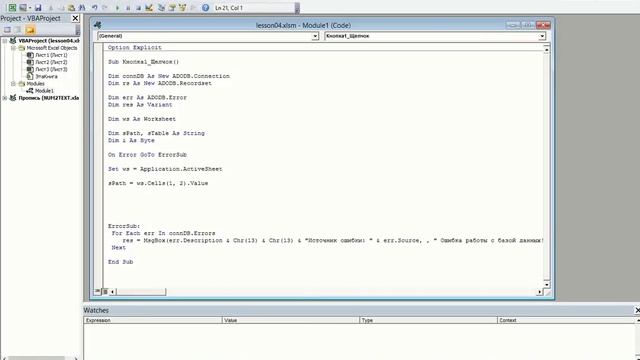Select Лист3 (Лист3) in project tree
The height and width of the screenshot is (360, 640).
[x=51, y=69]
